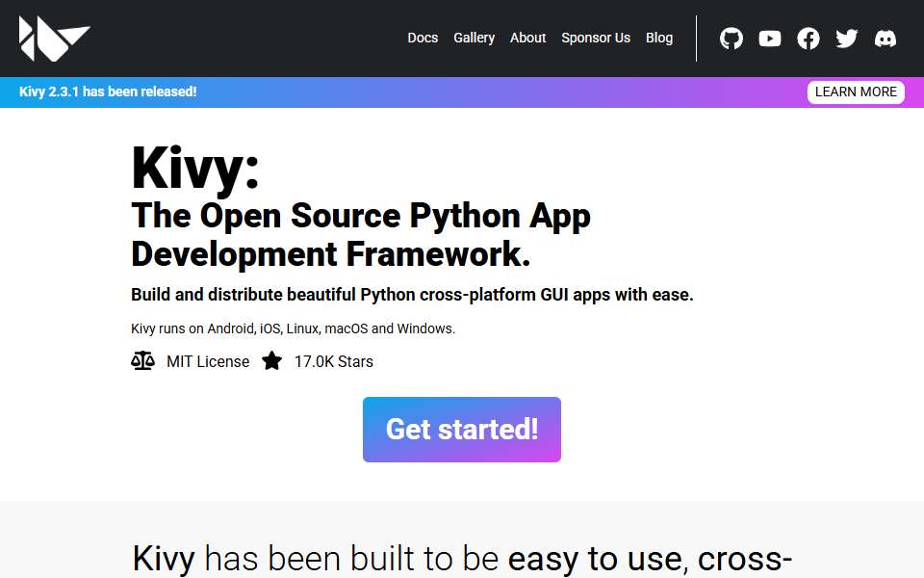Image resolution: width=924 pixels, height=578 pixels.
Task: Click the scales icon beside MIT License
Action: pyautogui.click(x=142, y=360)
